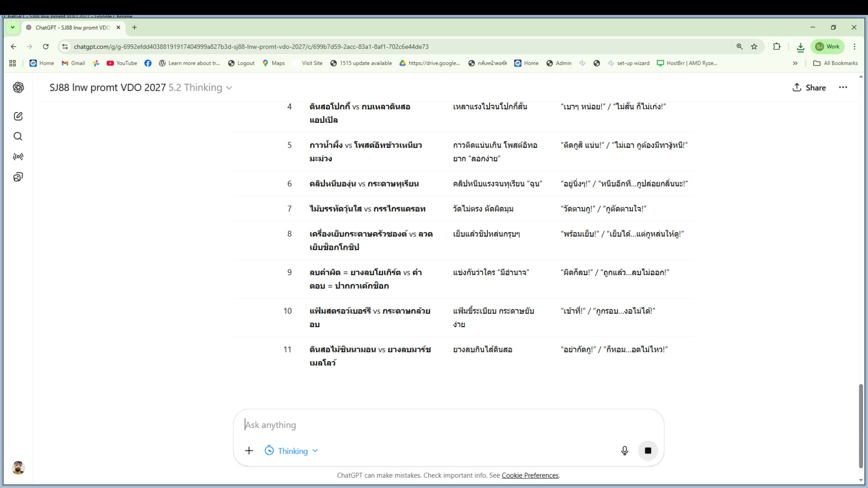Add attachment with plus icon
The width and height of the screenshot is (868, 488).
tap(249, 450)
